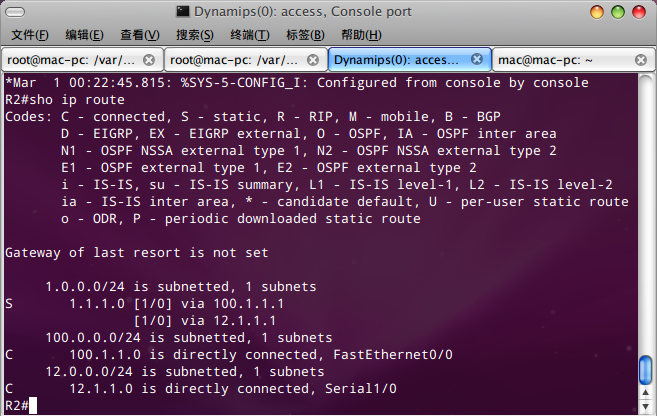The width and height of the screenshot is (657, 416).
Task: Open the 编辑(E) menu
Action: point(84,35)
